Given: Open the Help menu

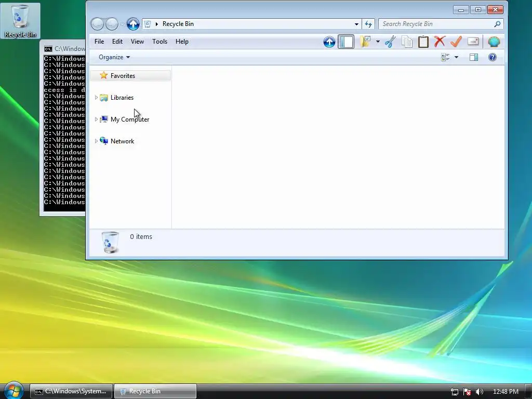Looking at the screenshot, I should point(182,42).
